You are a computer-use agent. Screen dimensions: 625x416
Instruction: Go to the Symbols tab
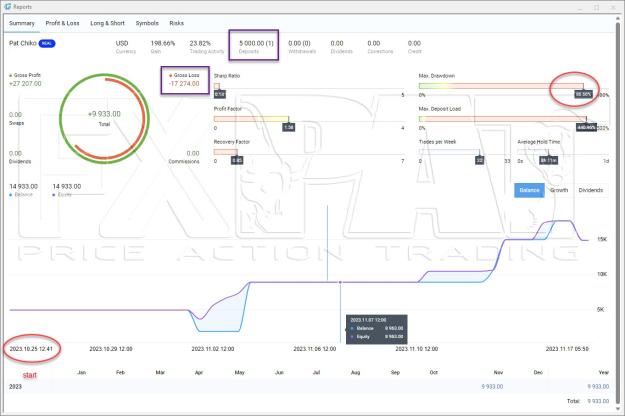click(x=147, y=23)
